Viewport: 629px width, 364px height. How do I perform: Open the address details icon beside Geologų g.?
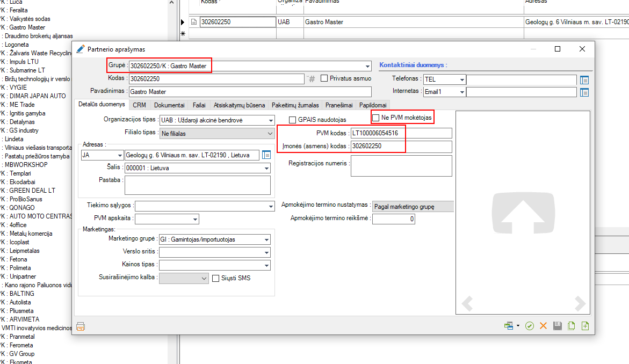[266, 155]
